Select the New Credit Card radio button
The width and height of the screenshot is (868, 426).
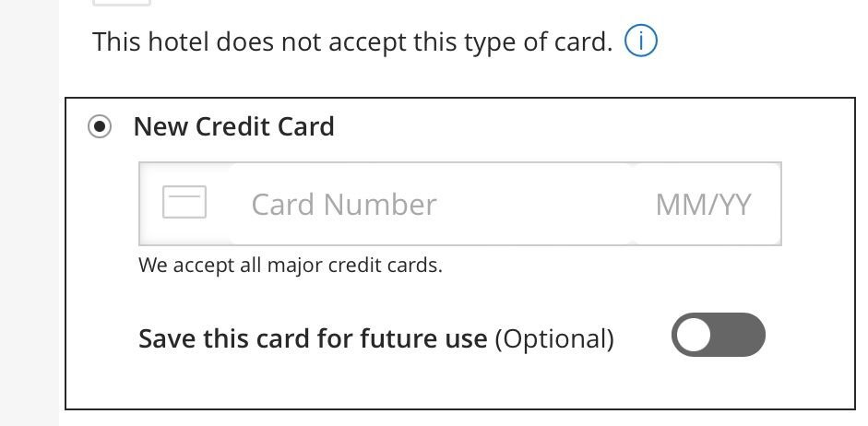(x=100, y=126)
